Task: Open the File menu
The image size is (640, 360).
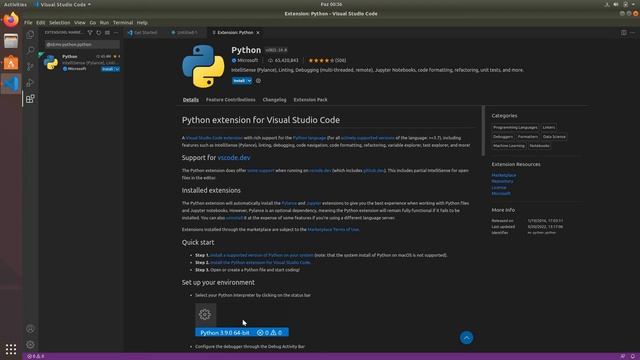Action: coord(28,22)
